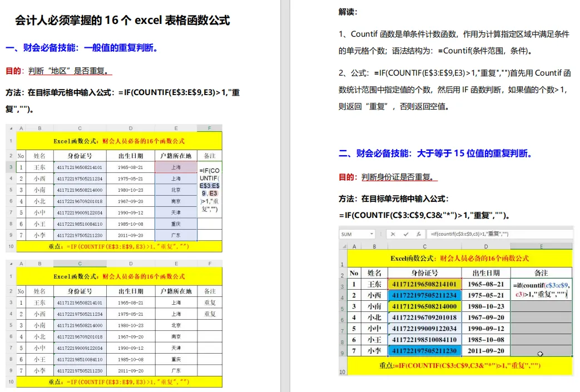The image size is (580, 392).
Task: Click the line 目的:判断身份证是否重复
Action: click(x=388, y=177)
